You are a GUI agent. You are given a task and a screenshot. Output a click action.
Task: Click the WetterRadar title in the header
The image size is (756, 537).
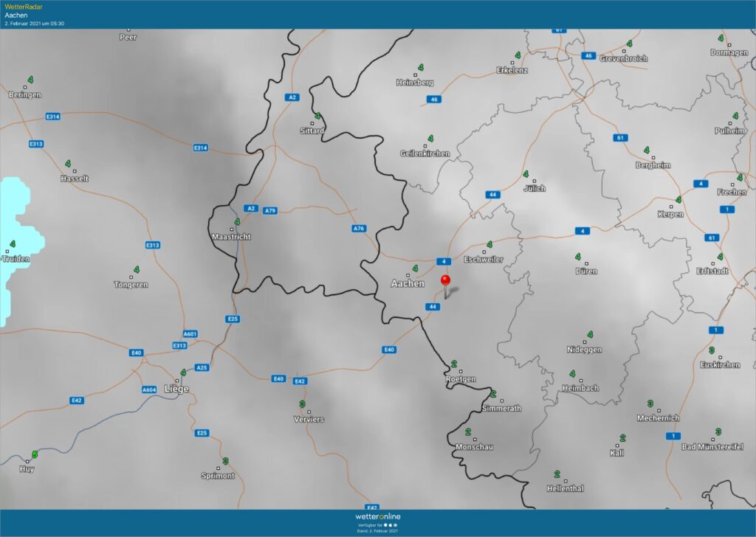(x=24, y=7)
